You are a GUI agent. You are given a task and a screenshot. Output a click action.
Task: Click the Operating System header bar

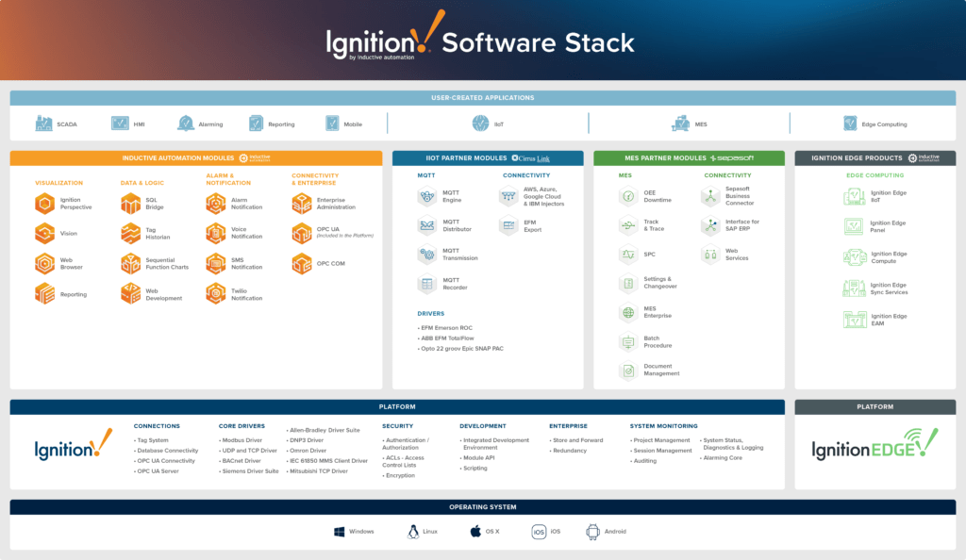pos(483,507)
